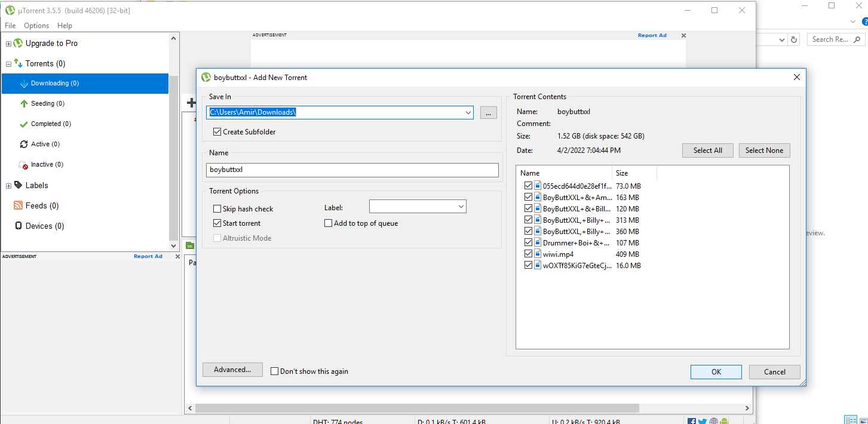Click the Android icon in status bar
The width and height of the screenshot is (868, 424).
tap(723, 421)
